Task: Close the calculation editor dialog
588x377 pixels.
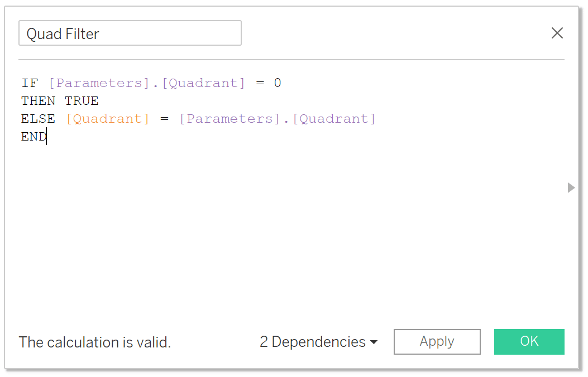Action: click(x=557, y=33)
